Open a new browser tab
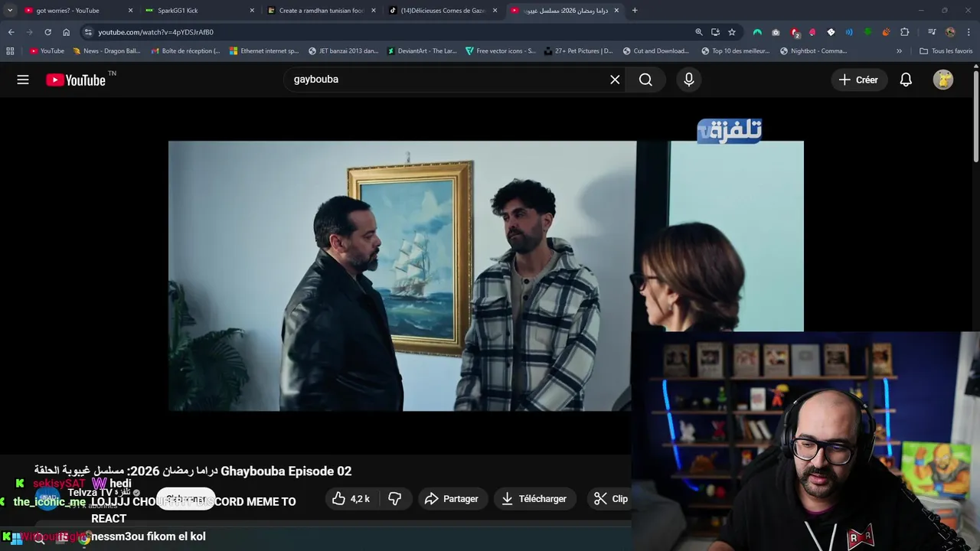Viewport: 980px width, 551px height. [635, 11]
